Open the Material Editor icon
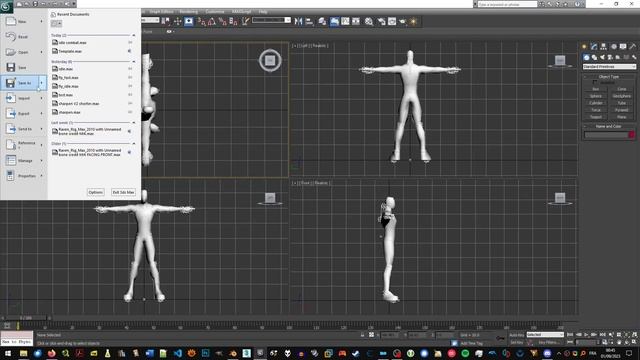The height and width of the screenshot is (360, 640). [369, 22]
